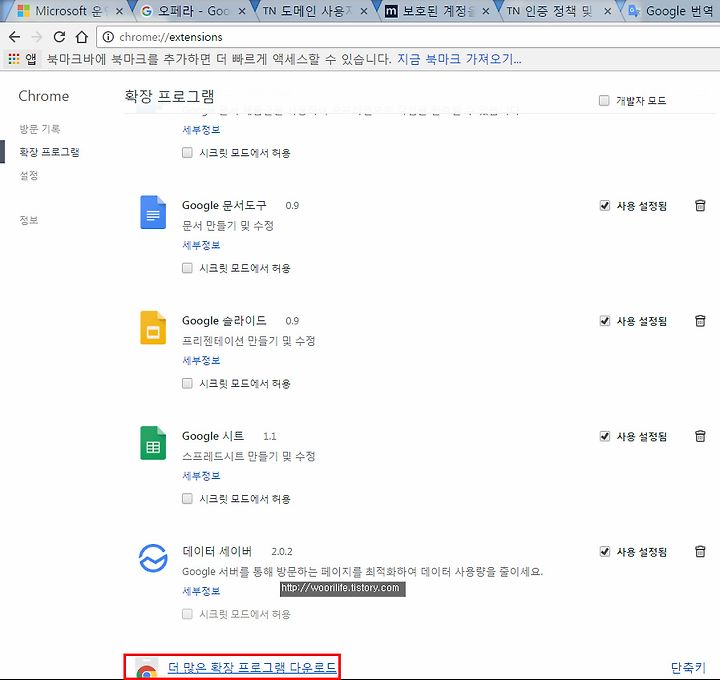The image size is (720, 680).
Task: Click the Google 시트 extension name
Action: 213,436
